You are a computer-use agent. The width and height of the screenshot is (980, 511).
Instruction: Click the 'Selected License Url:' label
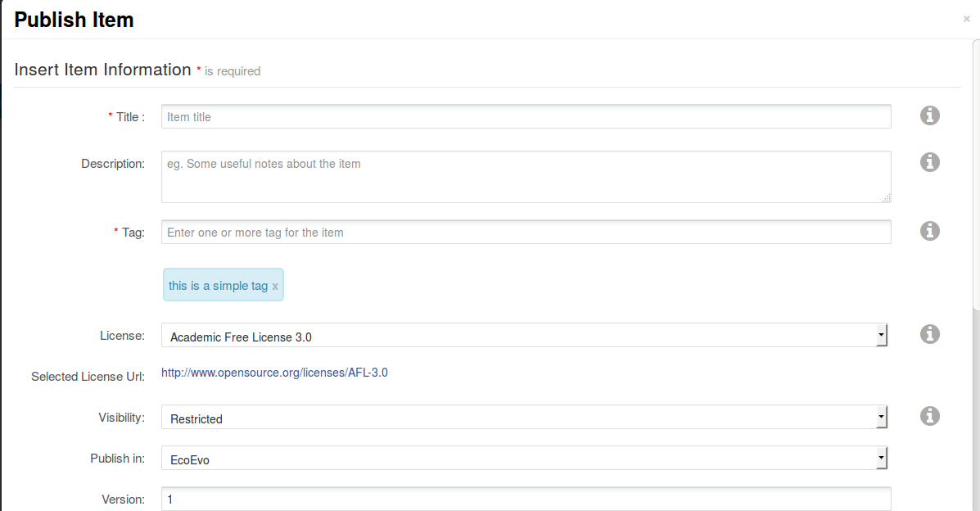pos(88,377)
